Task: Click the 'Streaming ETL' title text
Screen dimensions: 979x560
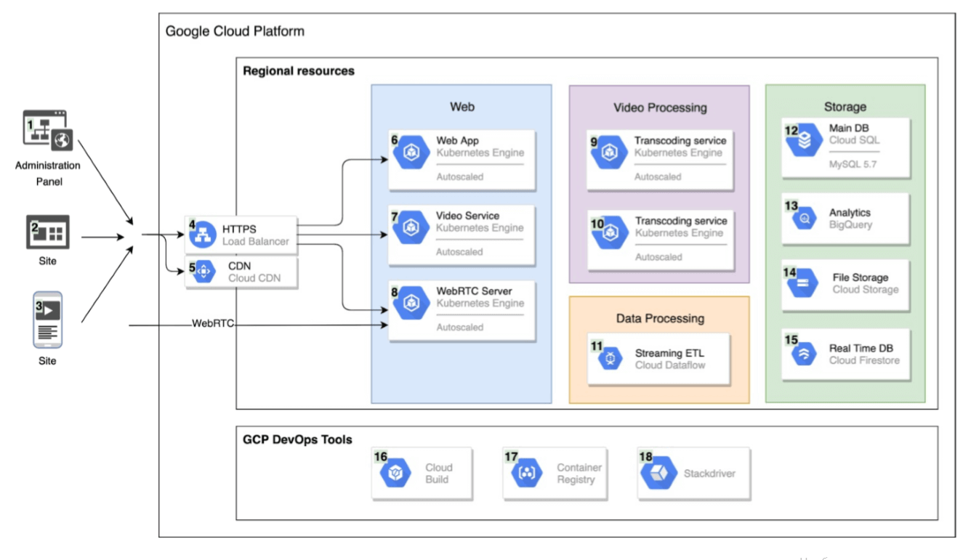Action: tap(669, 353)
